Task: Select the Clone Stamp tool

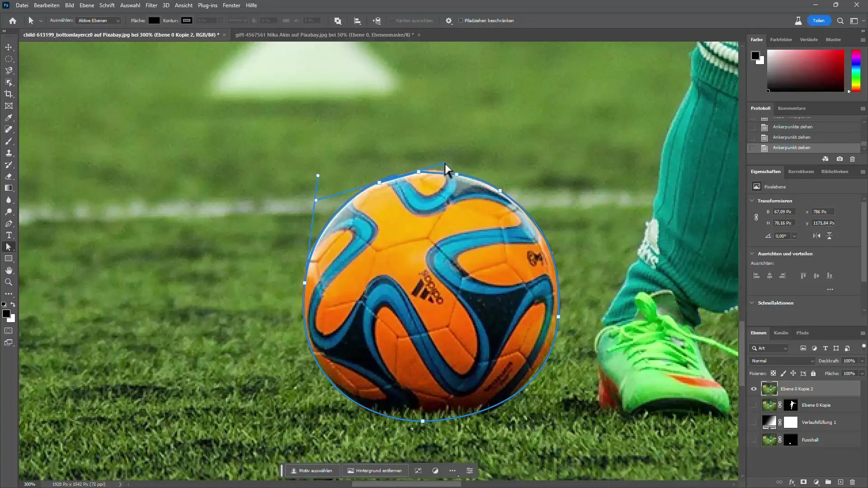Action: point(9,153)
